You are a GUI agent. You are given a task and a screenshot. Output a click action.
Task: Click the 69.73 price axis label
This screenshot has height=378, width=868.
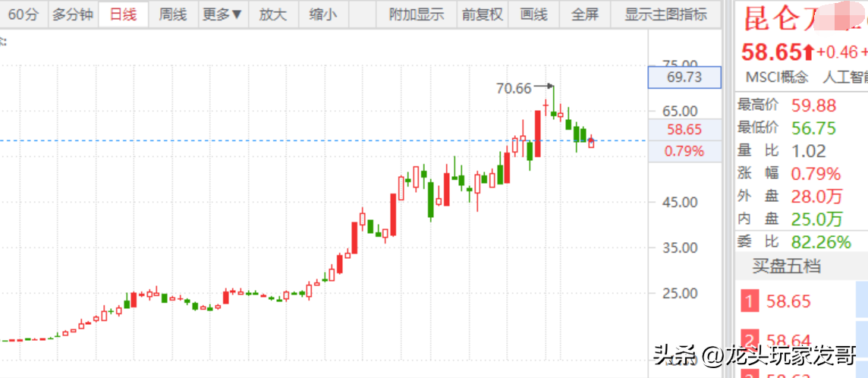pos(685,77)
